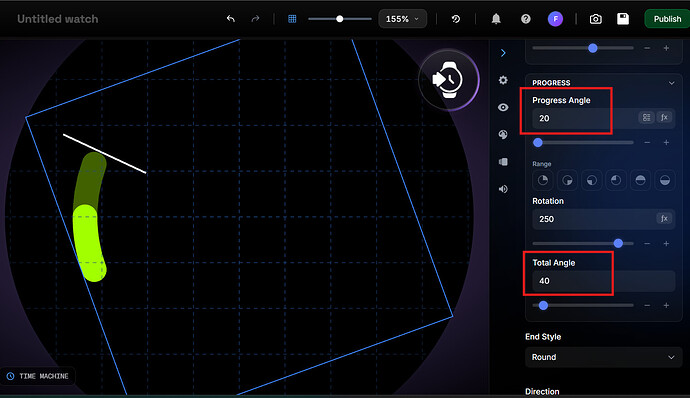
Task: Open the color palette tab
Action: coord(503,134)
